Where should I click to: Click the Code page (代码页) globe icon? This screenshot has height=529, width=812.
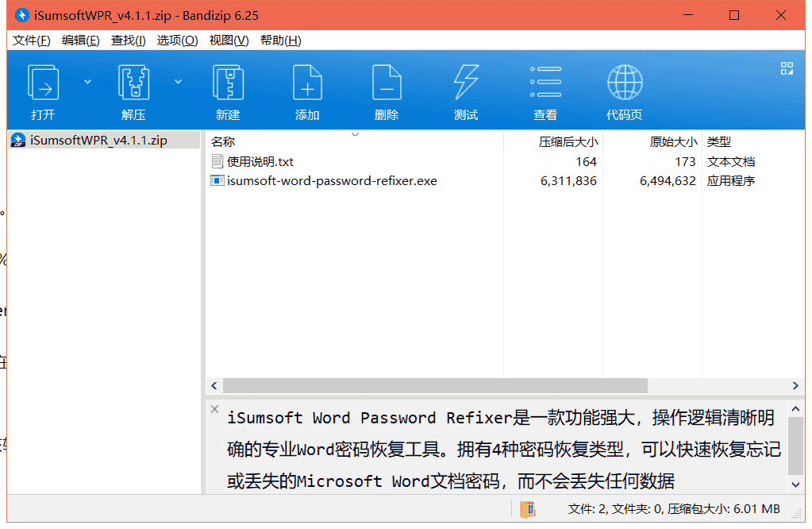625,83
